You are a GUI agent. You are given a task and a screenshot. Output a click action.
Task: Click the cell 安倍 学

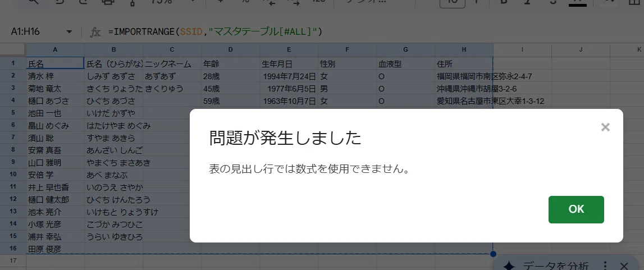coord(55,175)
